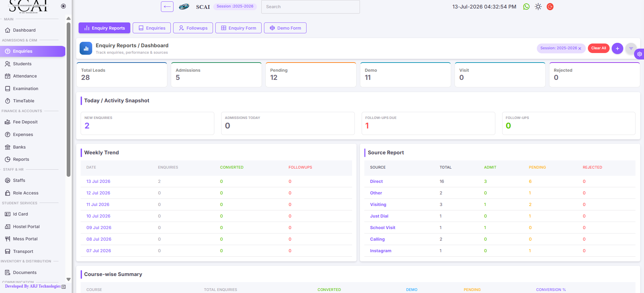Viewport: 644px width, 293px height.
Task: Click the WhatsApp icon in header
Action: [x=526, y=6]
